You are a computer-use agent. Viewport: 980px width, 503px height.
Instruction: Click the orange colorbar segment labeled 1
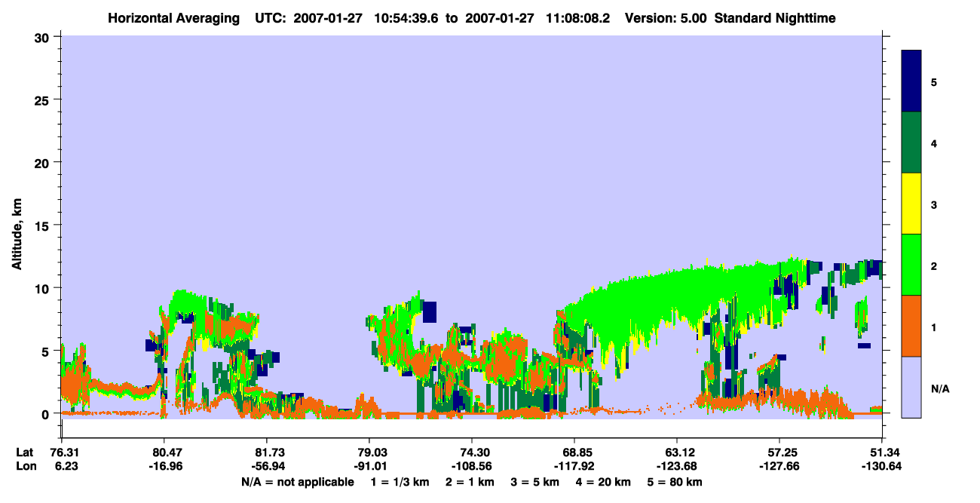(x=911, y=326)
